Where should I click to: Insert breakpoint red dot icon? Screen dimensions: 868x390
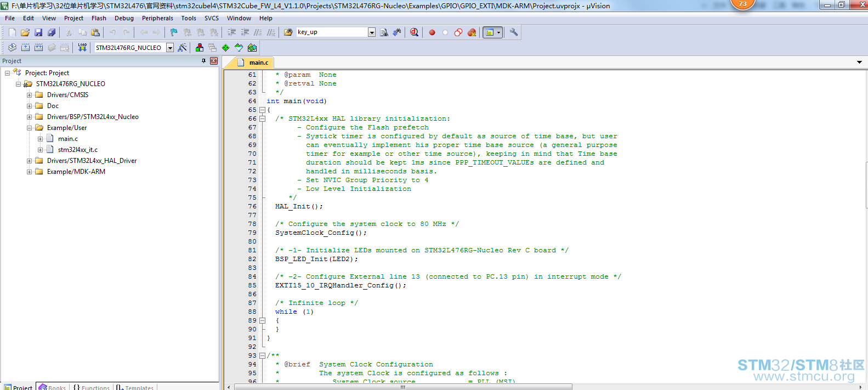[432, 32]
